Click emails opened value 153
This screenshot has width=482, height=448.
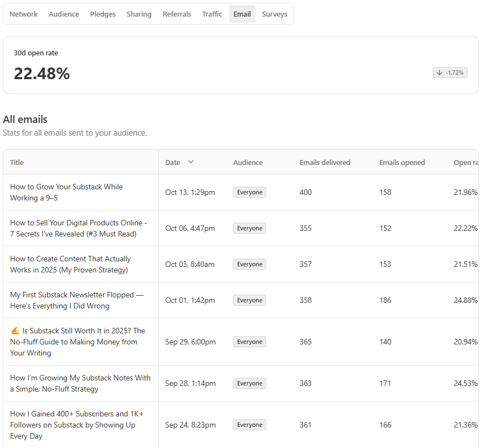[x=385, y=264]
